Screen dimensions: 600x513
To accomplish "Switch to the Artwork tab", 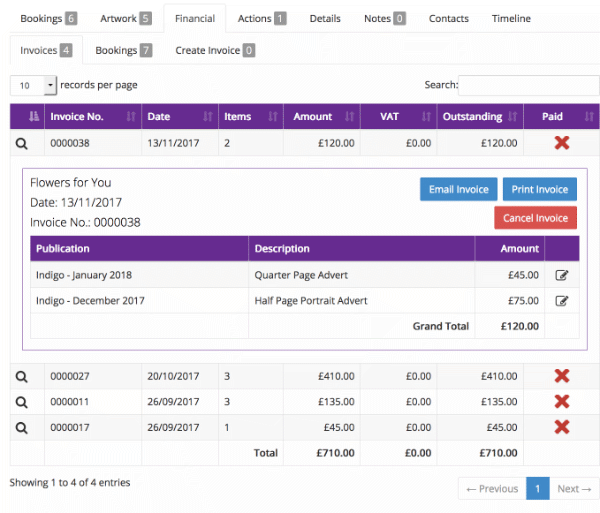I will tap(125, 18).
